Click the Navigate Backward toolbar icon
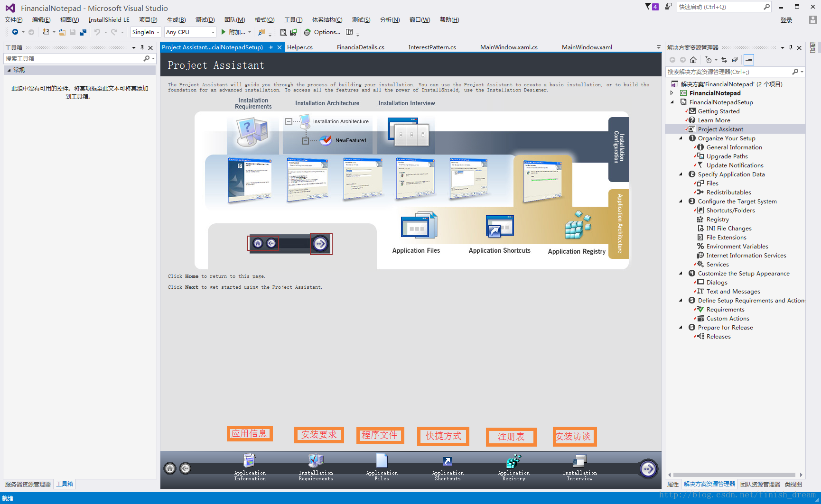 click(x=15, y=32)
